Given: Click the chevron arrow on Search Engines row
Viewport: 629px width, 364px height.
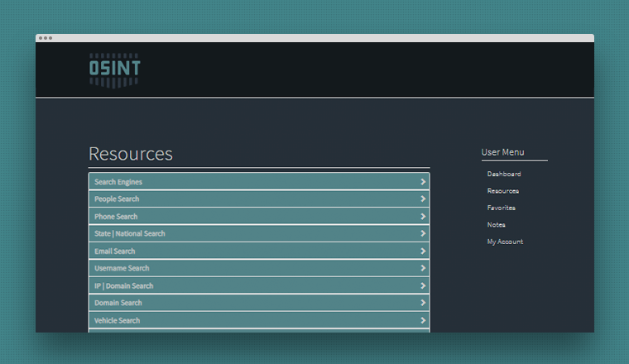Looking at the screenshot, I should pos(423,182).
